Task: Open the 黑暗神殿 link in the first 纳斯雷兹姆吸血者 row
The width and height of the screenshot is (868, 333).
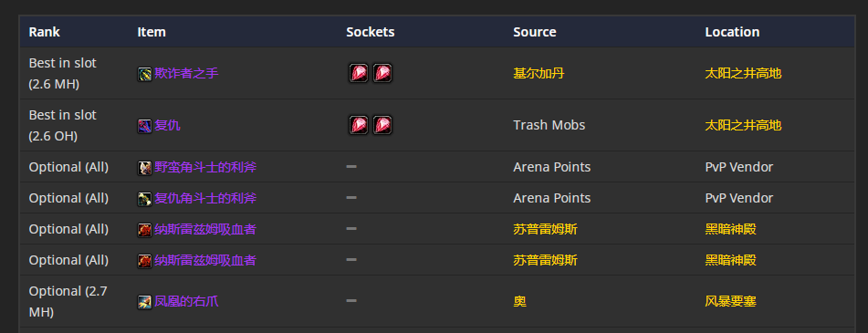Action: click(x=731, y=229)
